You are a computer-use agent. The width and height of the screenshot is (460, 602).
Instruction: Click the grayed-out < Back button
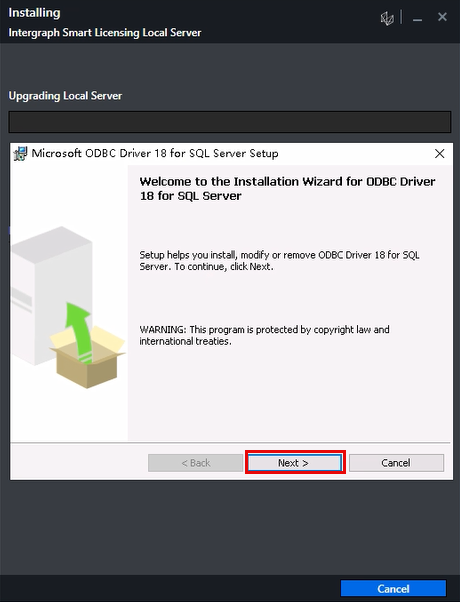[x=195, y=463]
